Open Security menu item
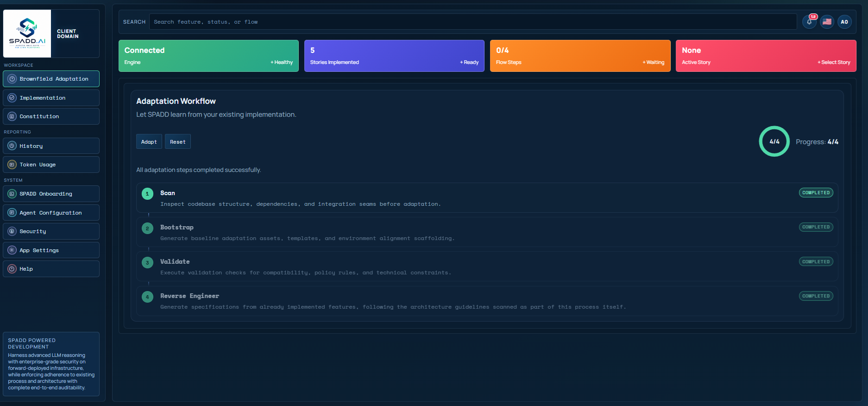The width and height of the screenshot is (868, 406). 51,231
